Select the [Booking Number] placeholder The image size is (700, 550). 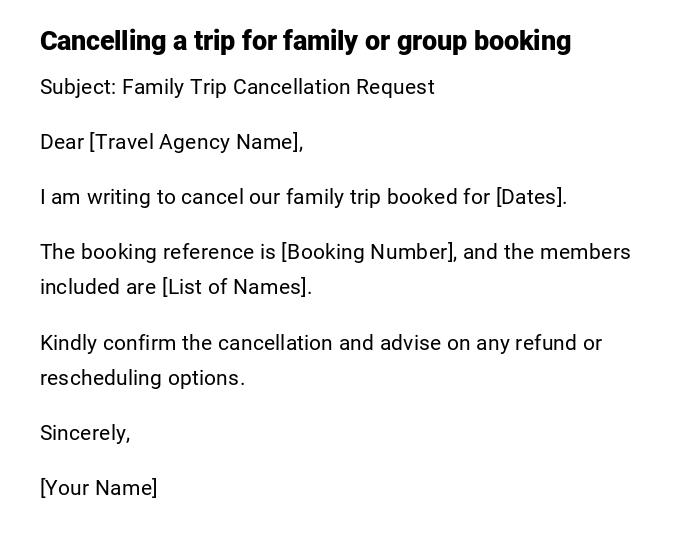click(x=368, y=252)
